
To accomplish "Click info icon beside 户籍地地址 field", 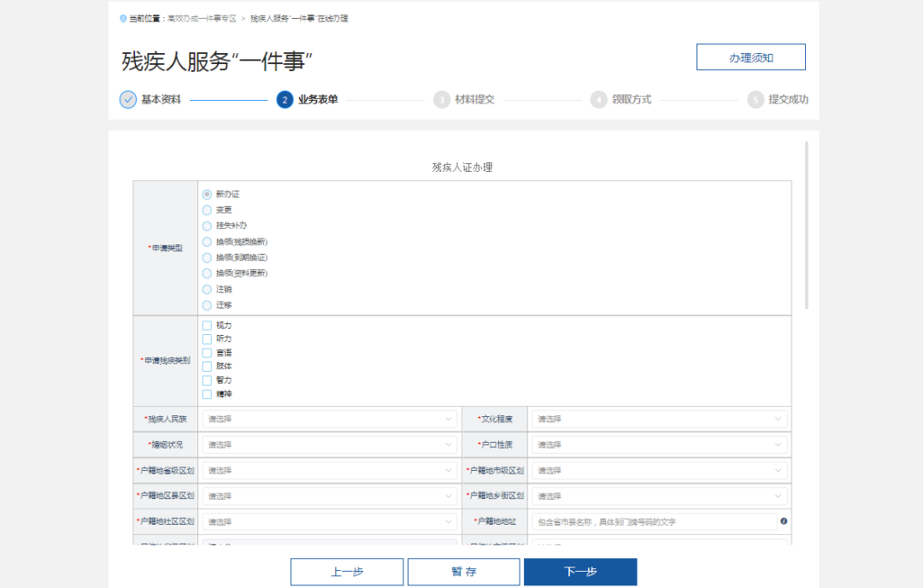I will click(784, 521).
